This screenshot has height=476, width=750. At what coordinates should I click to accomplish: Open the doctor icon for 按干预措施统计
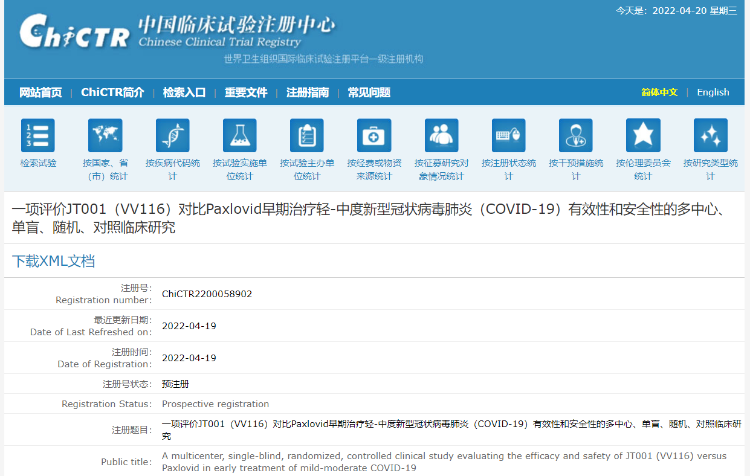coord(575,135)
